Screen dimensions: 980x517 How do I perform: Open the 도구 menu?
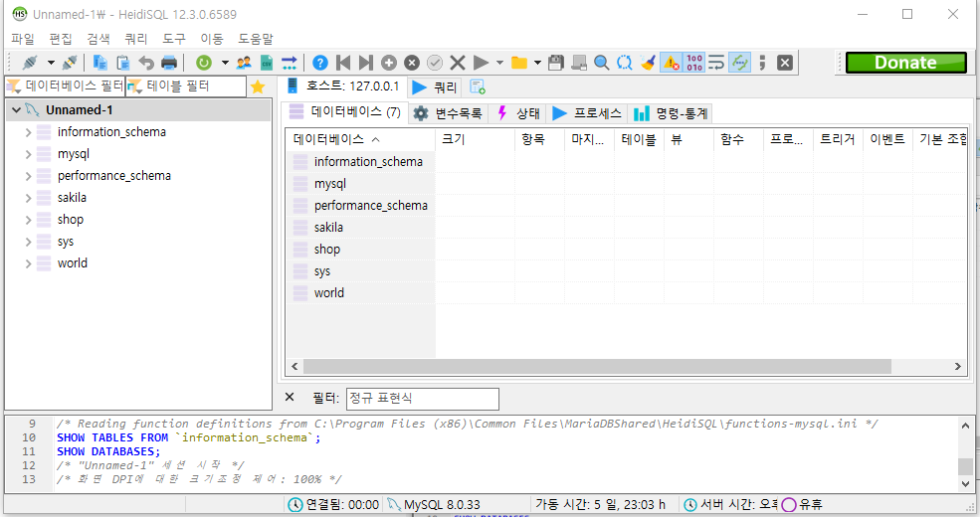174,39
